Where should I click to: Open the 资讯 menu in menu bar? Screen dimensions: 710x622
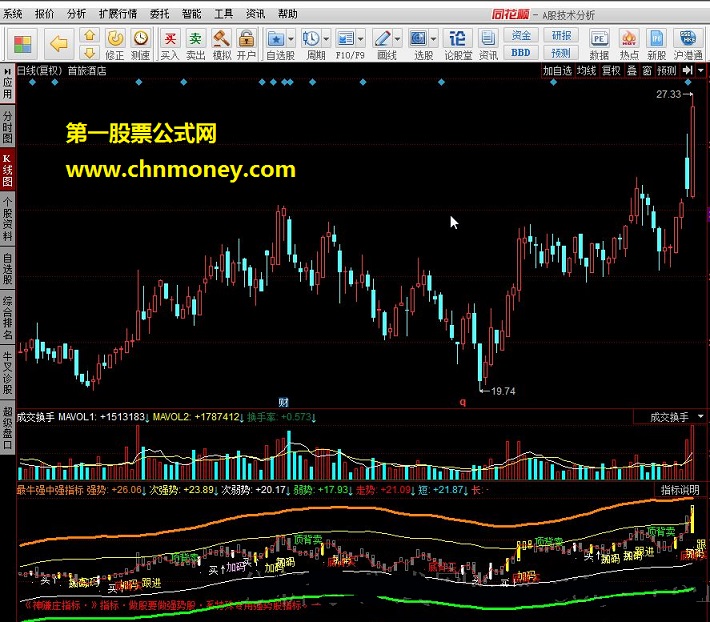coord(255,14)
